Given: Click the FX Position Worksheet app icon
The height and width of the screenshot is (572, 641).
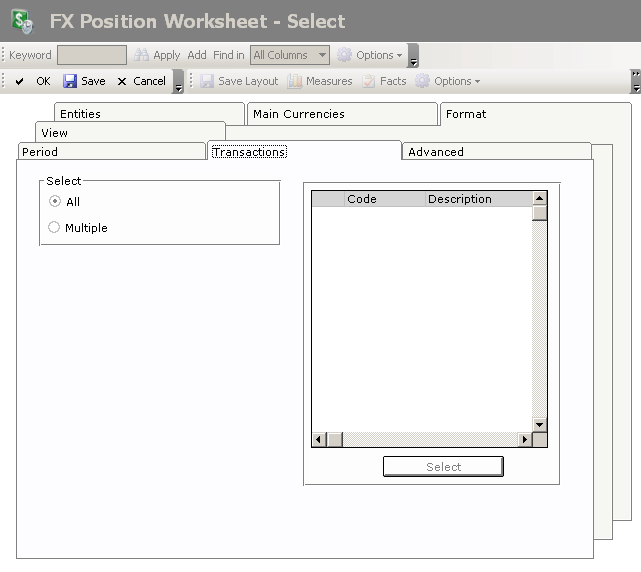Looking at the screenshot, I should tap(23, 21).
